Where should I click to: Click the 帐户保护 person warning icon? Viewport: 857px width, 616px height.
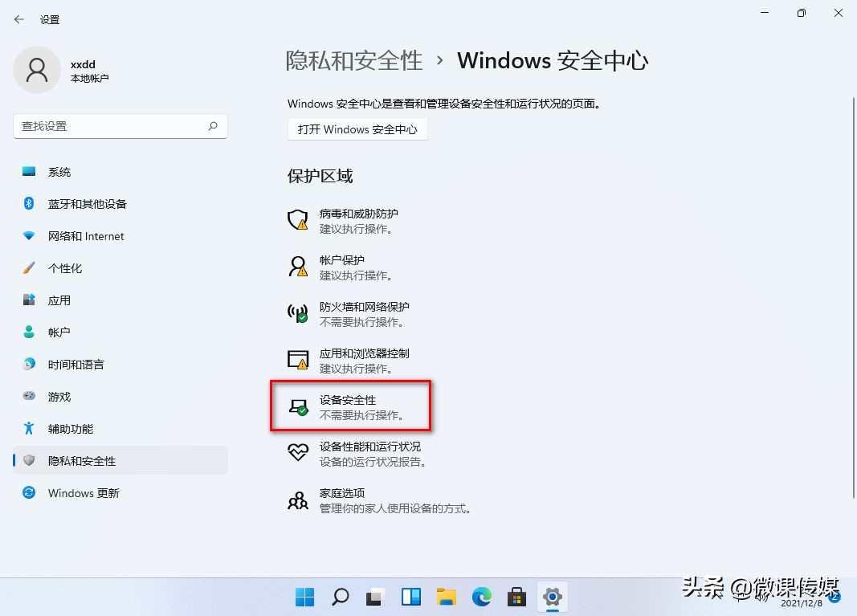click(x=298, y=267)
